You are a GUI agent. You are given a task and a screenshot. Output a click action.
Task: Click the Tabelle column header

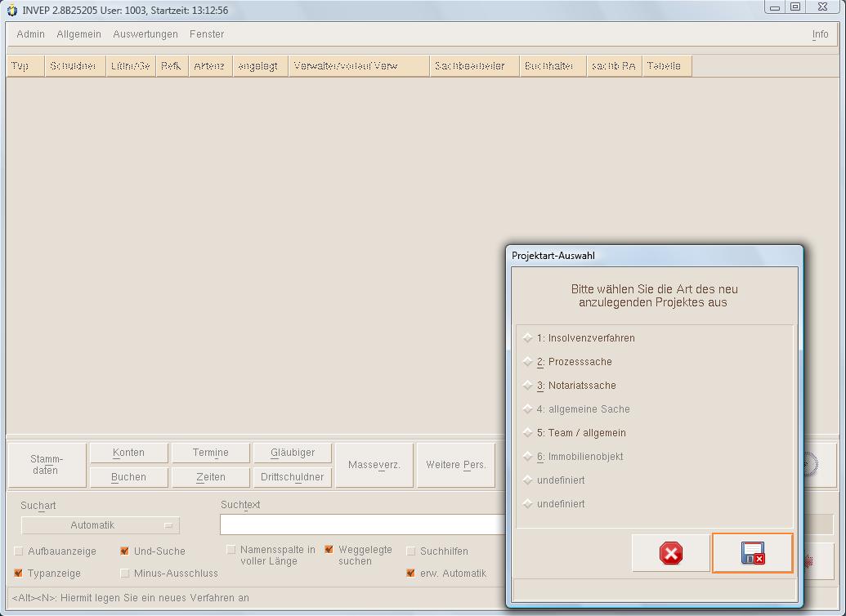[667, 66]
